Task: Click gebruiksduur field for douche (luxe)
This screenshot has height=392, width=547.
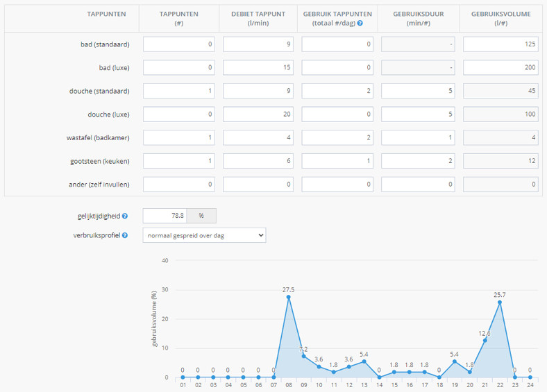Action: click(417, 114)
